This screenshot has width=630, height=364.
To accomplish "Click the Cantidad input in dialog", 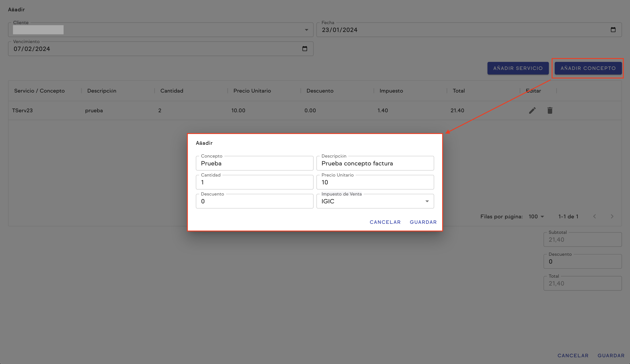I will tap(254, 182).
